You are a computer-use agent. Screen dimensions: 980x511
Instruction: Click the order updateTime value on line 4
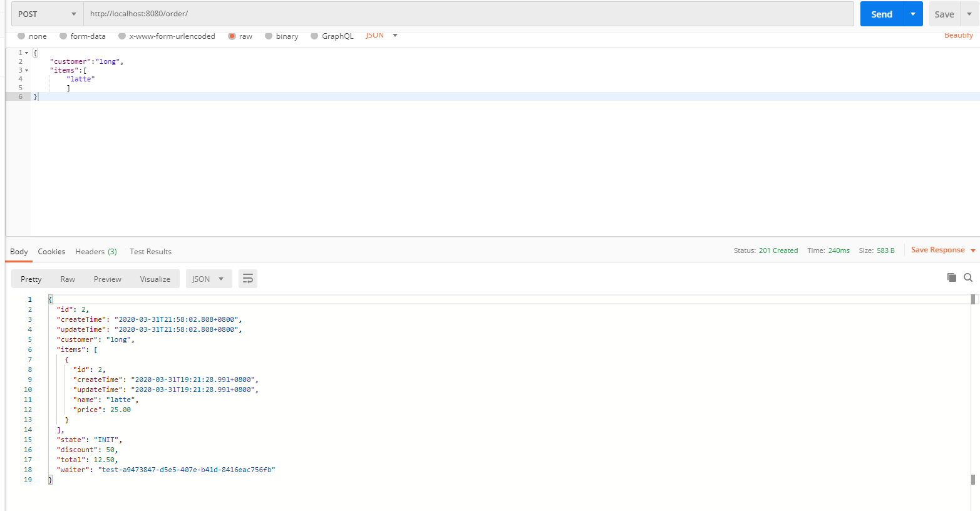pyautogui.click(x=176, y=329)
